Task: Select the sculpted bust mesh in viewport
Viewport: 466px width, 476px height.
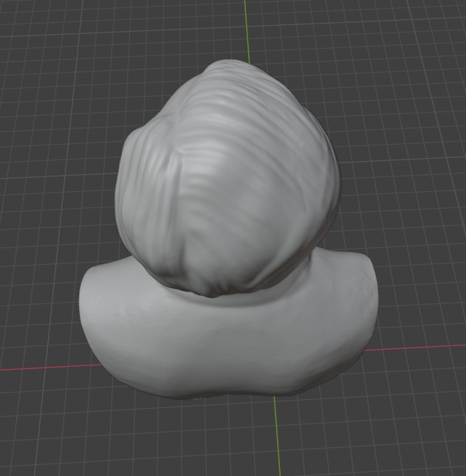Action: (228, 231)
